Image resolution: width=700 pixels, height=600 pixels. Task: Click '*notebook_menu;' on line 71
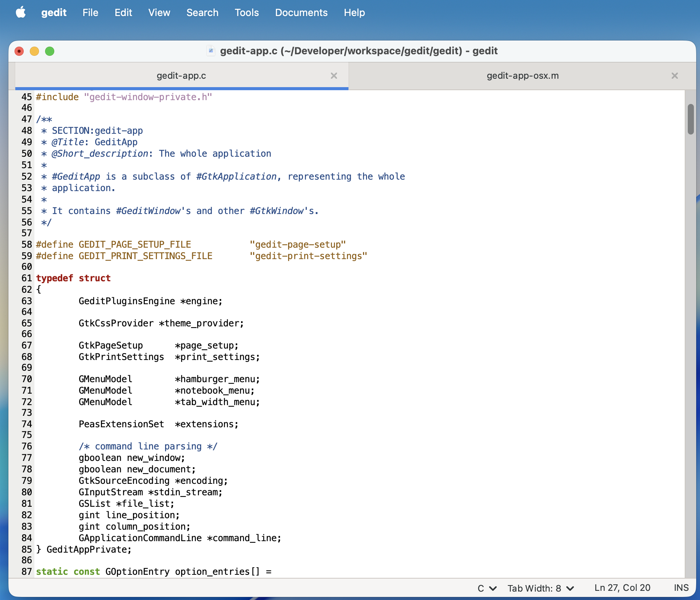coord(215,391)
